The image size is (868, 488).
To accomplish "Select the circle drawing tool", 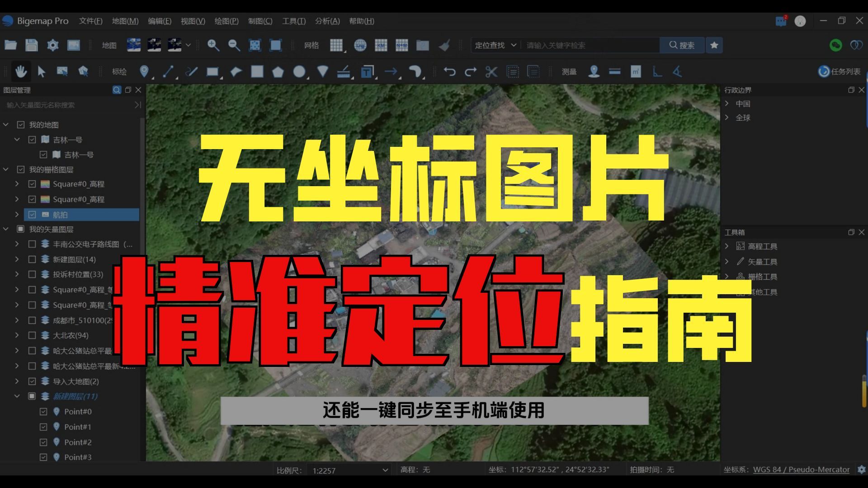I will click(299, 71).
